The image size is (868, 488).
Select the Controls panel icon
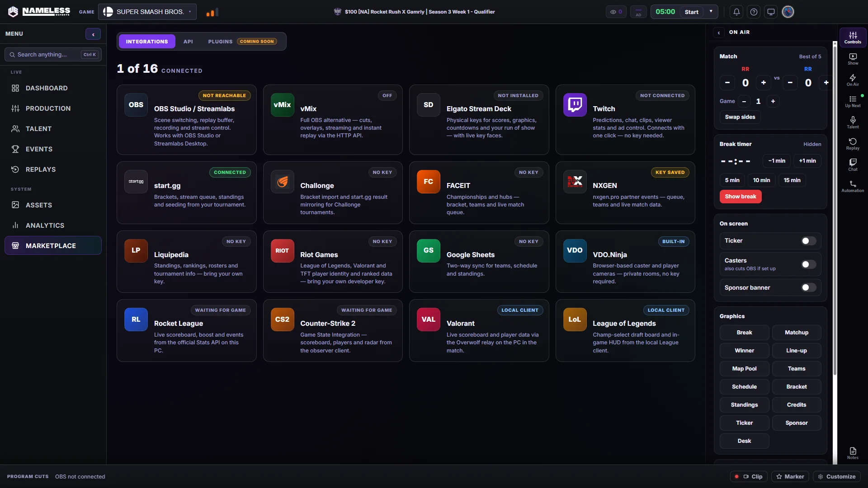pyautogui.click(x=853, y=38)
